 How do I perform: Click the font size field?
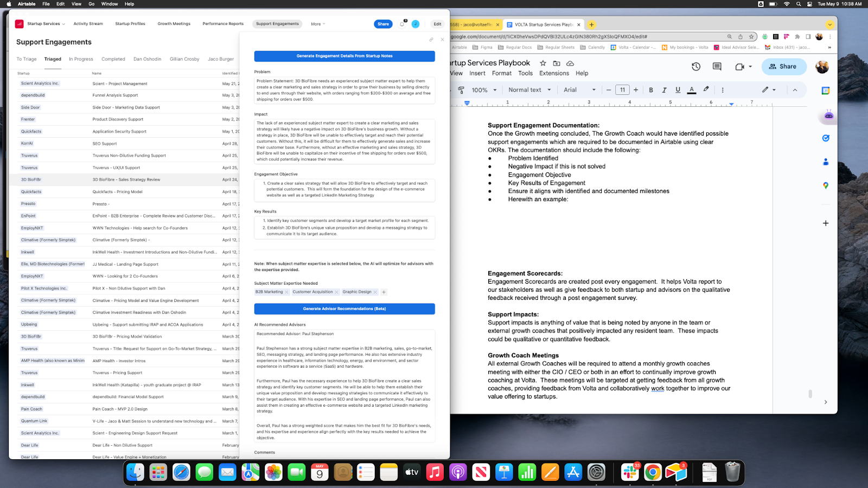(622, 90)
